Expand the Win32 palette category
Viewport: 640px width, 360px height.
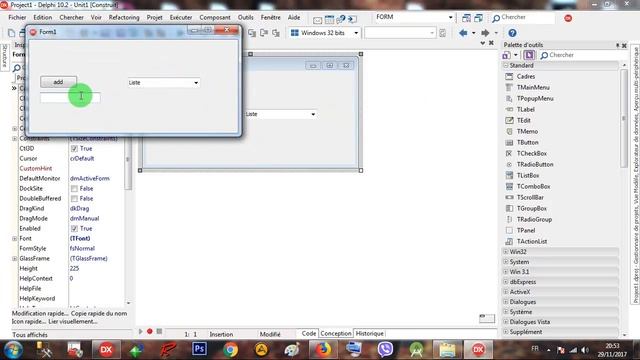506,252
